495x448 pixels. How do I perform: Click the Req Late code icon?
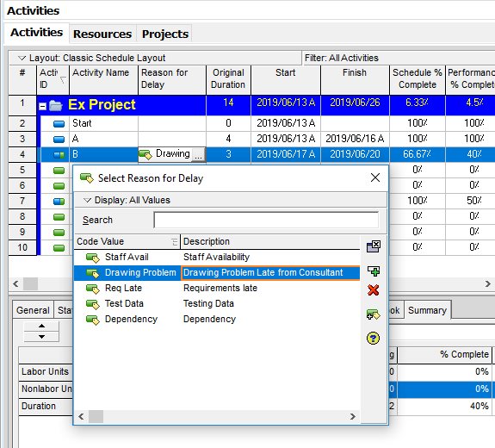pos(93,289)
